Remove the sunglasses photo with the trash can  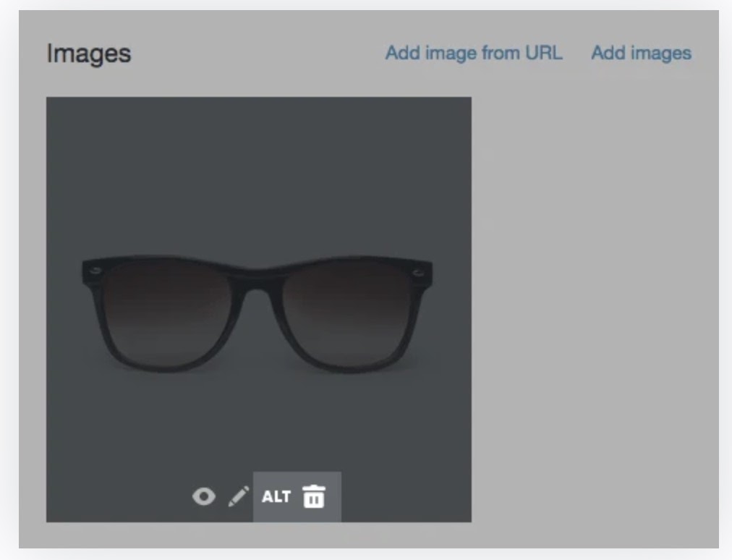coord(314,497)
